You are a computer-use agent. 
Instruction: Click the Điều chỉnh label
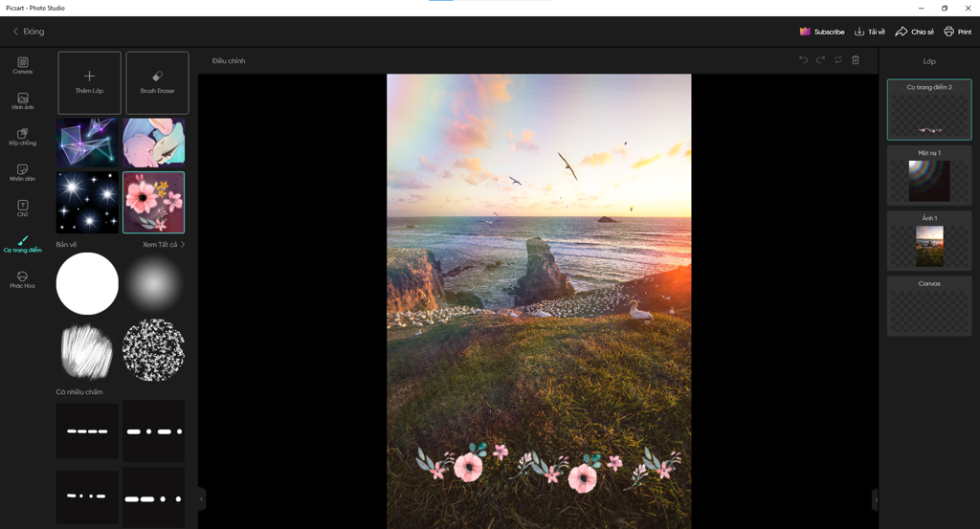[229, 60]
